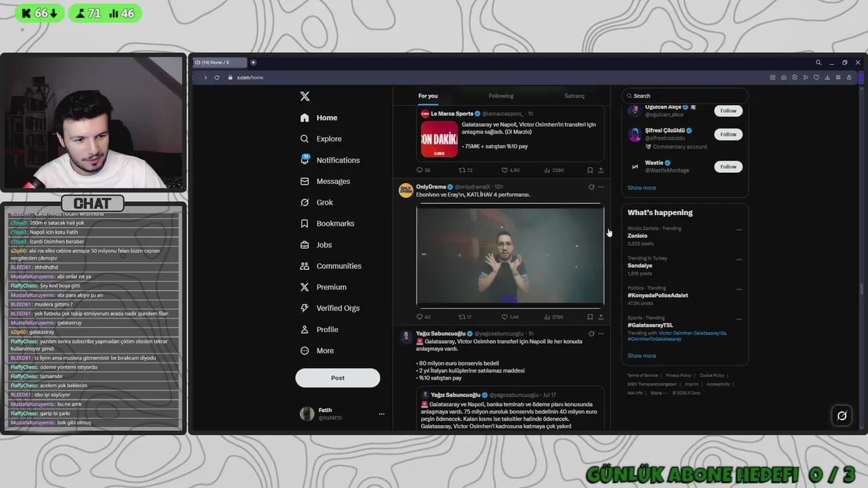Switch to the Following tab
Image resolution: width=868 pixels, height=488 pixels.
point(501,96)
